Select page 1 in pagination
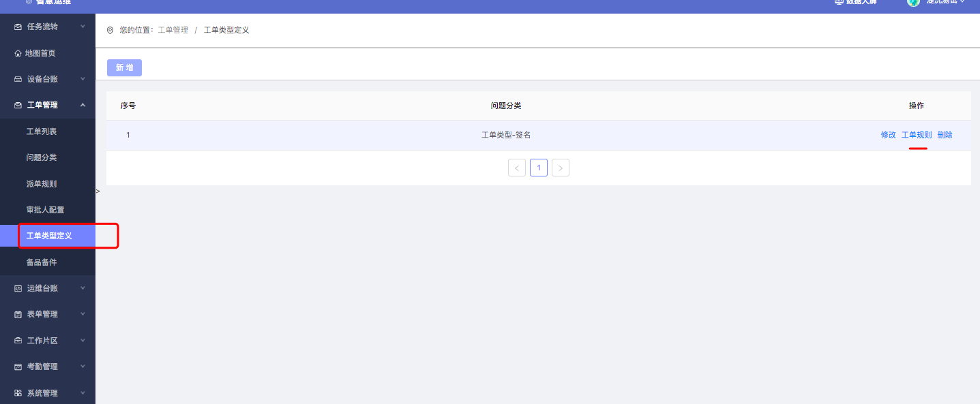The image size is (980, 404). tap(539, 168)
